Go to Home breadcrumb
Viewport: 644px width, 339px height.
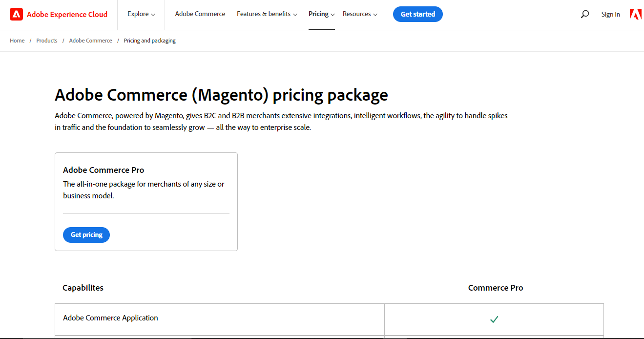[x=17, y=41]
